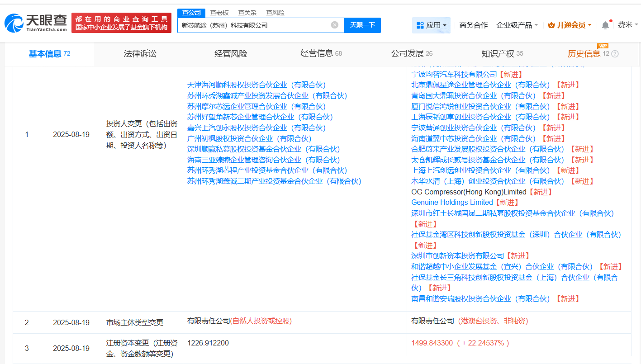Click the 天眼一下 search button

(x=363, y=25)
